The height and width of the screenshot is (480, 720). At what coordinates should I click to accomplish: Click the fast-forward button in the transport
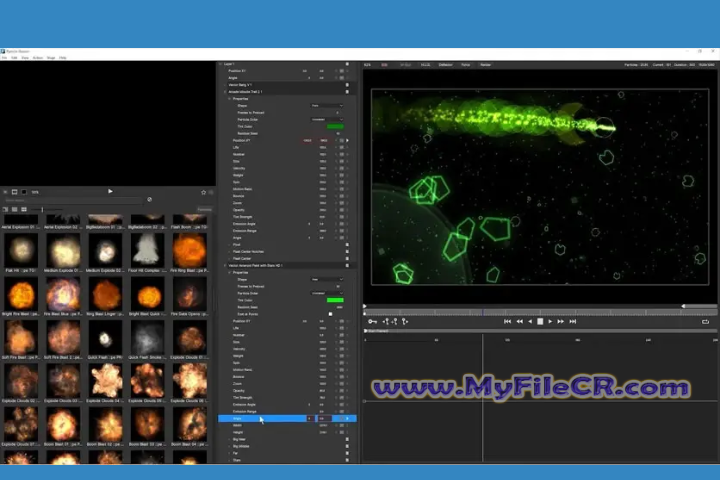(x=561, y=322)
